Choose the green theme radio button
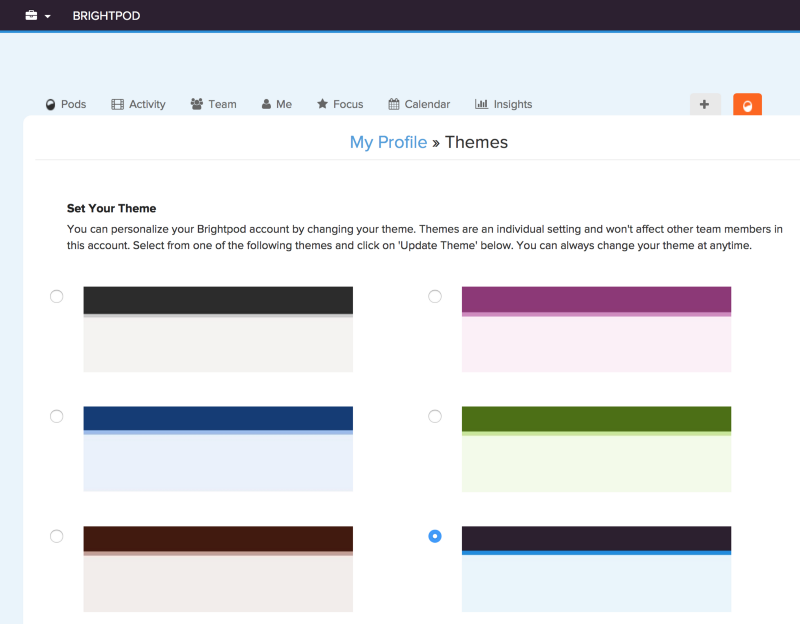Viewport: 800px width, 624px height. pyautogui.click(x=435, y=416)
